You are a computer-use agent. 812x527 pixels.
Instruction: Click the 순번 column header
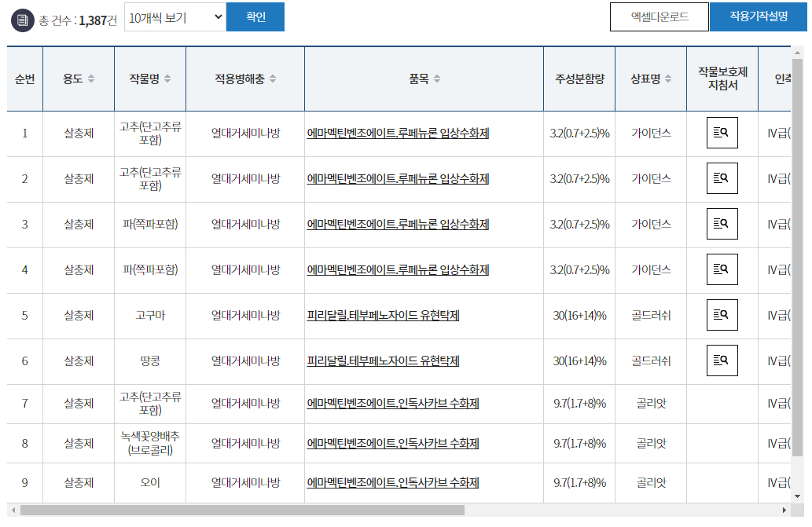tap(25, 79)
